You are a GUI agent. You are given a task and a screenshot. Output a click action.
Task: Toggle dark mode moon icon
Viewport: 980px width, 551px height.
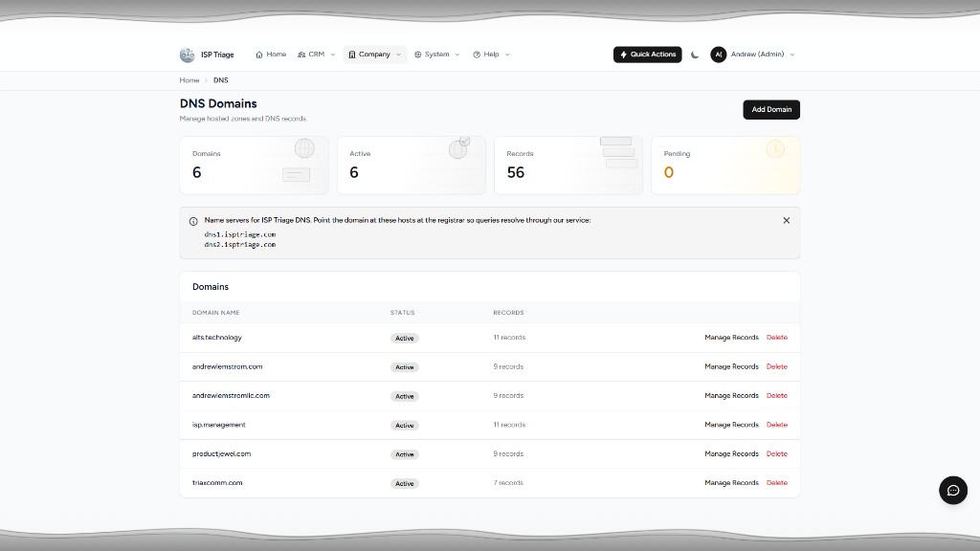[695, 55]
